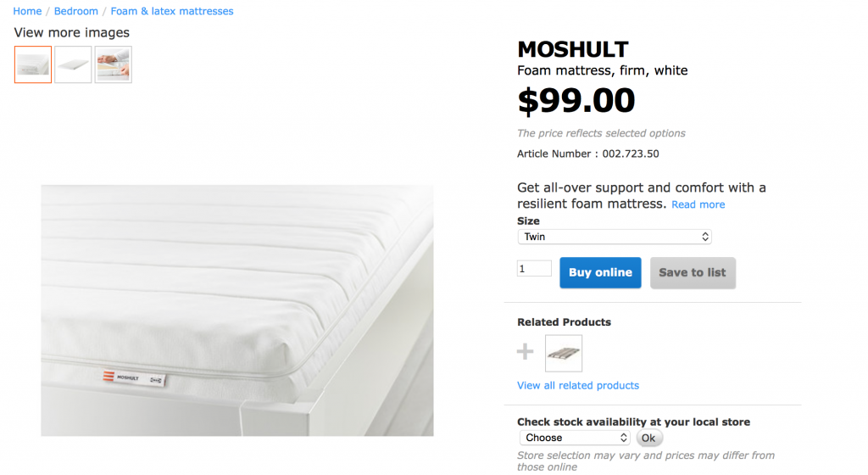Click the Save to list button
This screenshot has height=475, width=868.
[x=693, y=272]
